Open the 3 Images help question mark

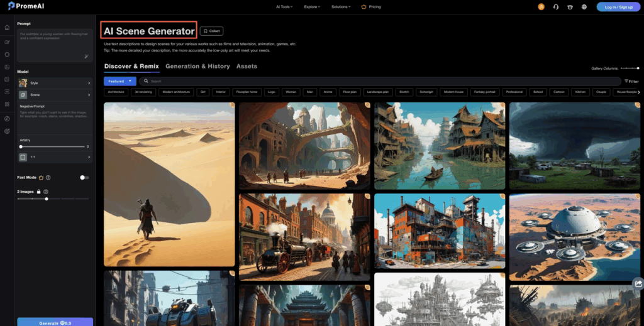click(x=45, y=192)
